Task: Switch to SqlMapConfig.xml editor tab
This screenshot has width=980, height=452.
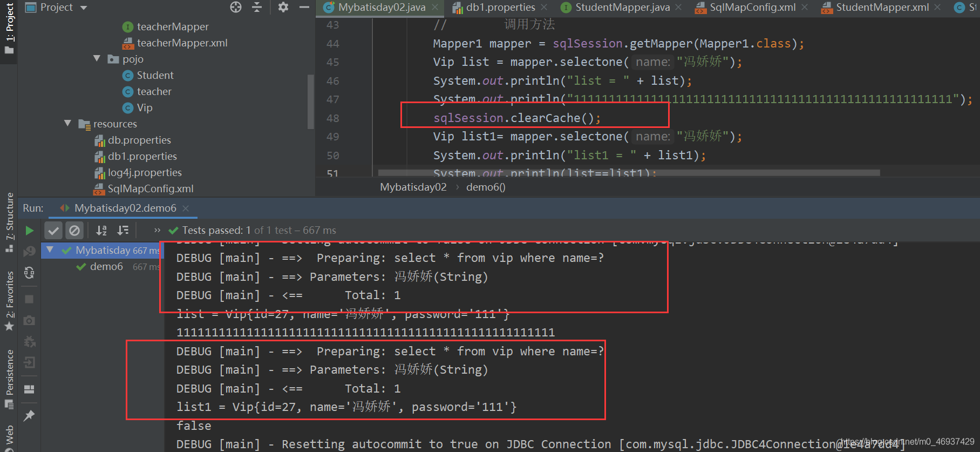Action: click(x=752, y=7)
